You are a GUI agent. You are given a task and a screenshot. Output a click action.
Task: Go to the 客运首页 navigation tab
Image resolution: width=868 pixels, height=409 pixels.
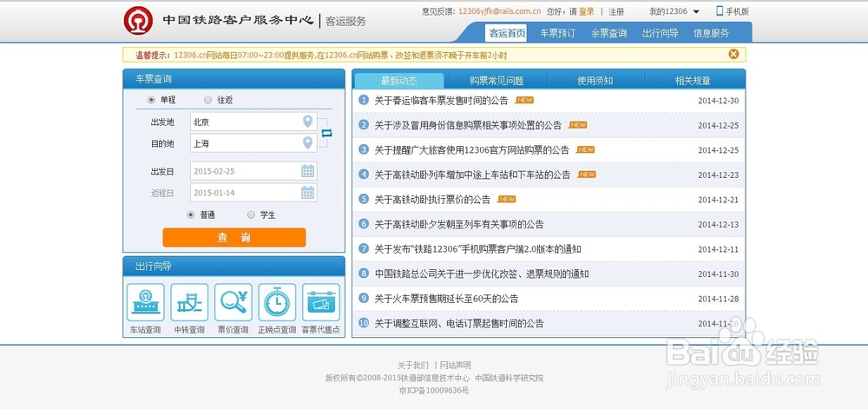pos(506,33)
